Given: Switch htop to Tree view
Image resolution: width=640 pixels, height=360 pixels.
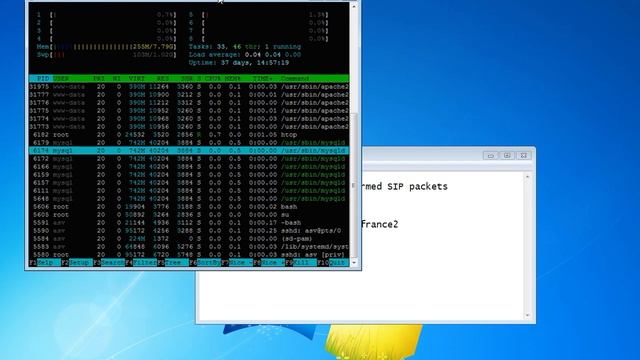Looking at the screenshot, I should (177, 262).
